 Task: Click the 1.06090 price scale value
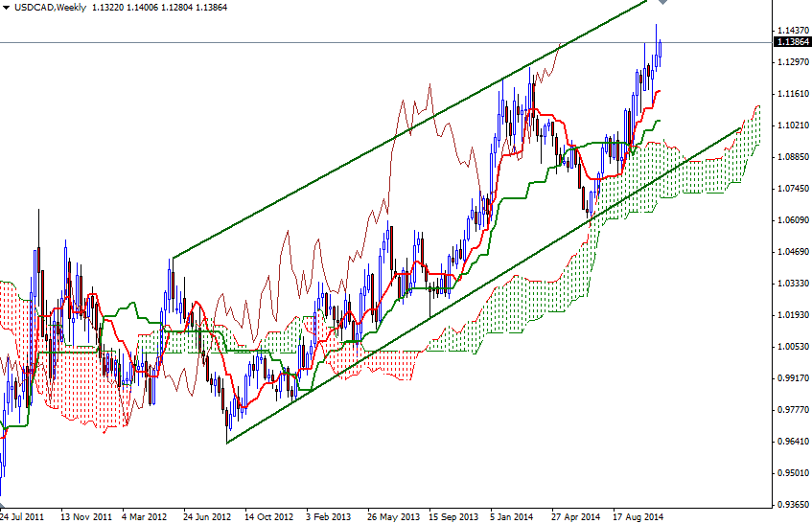[x=793, y=220]
